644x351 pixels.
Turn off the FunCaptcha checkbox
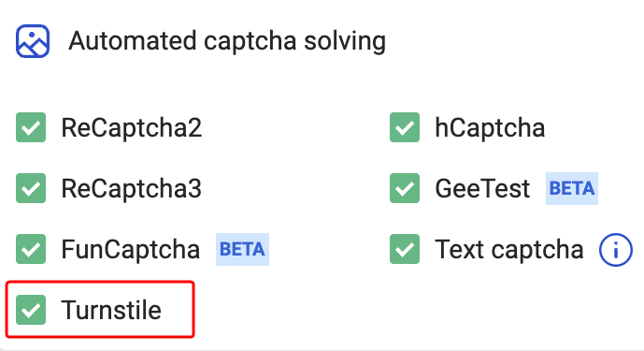click(x=31, y=249)
